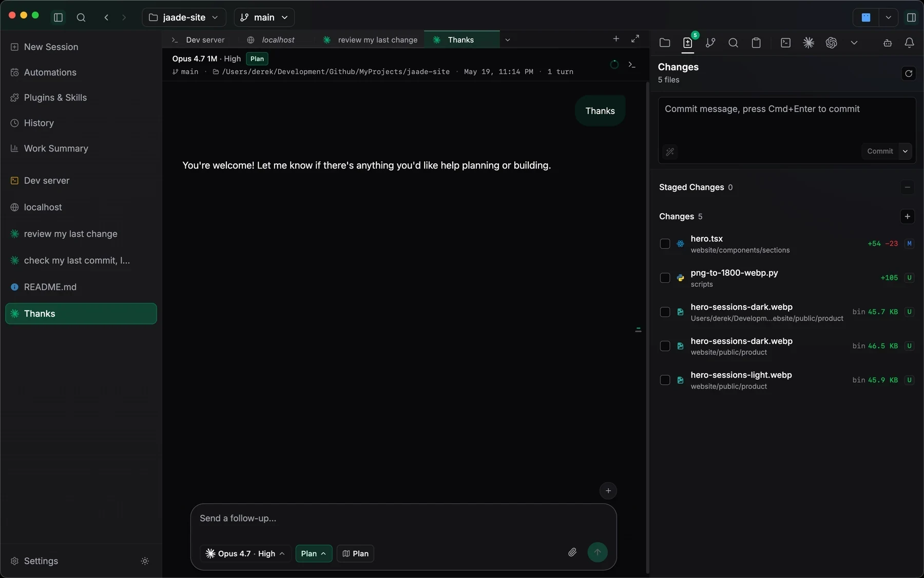Click the round plus button above input
The height and width of the screenshot is (578, 924).
click(x=608, y=491)
